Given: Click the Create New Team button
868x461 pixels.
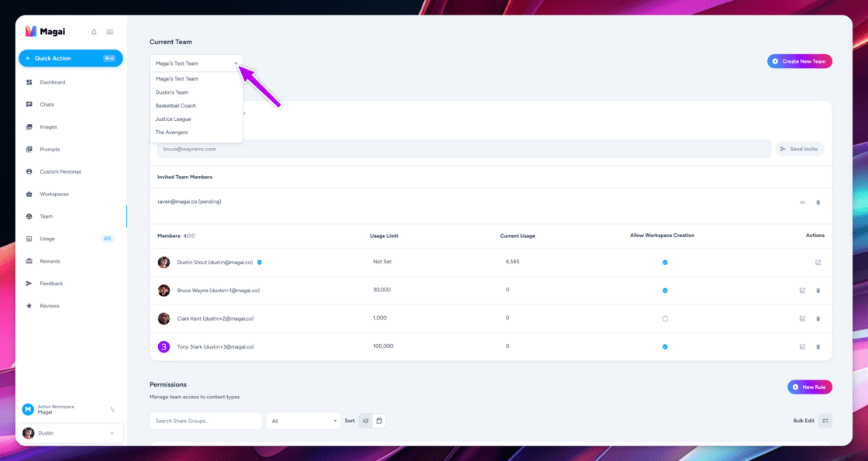Looking at the screenshot, I should [799, 61].
